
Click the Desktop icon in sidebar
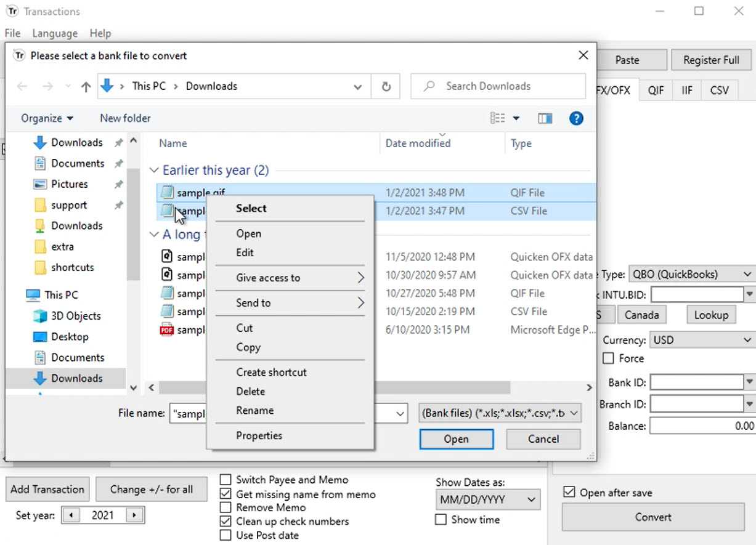(x=40, y=337)
